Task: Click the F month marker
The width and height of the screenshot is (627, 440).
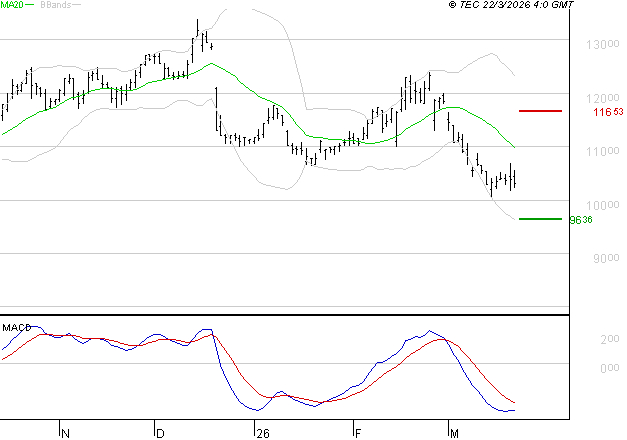Action: tap(358, 434)
